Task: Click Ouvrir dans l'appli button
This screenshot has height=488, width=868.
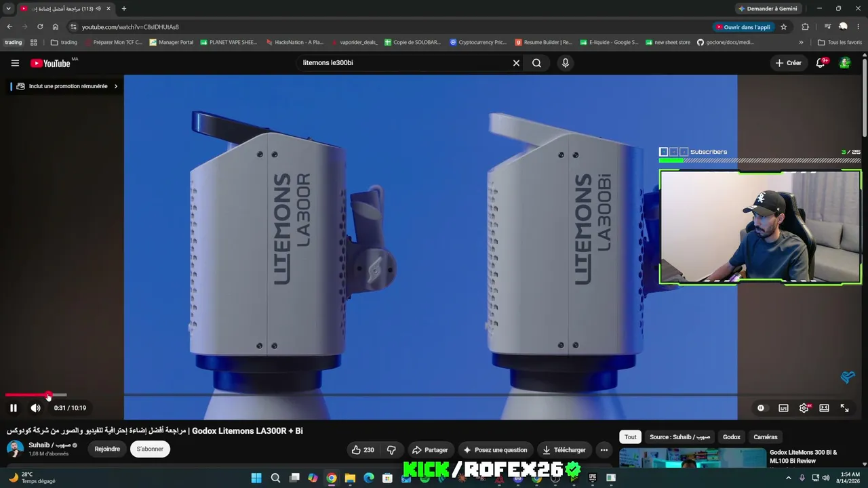Action: [743, 27]
